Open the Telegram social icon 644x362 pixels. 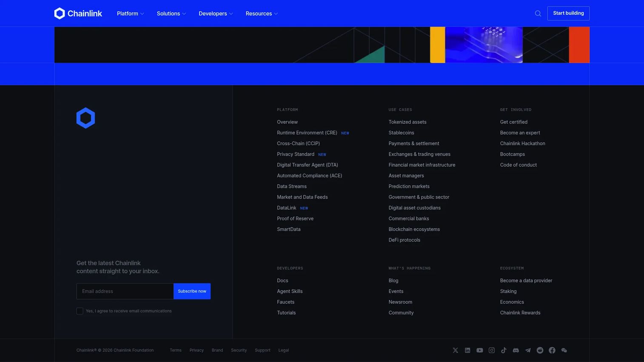[528, 350]
